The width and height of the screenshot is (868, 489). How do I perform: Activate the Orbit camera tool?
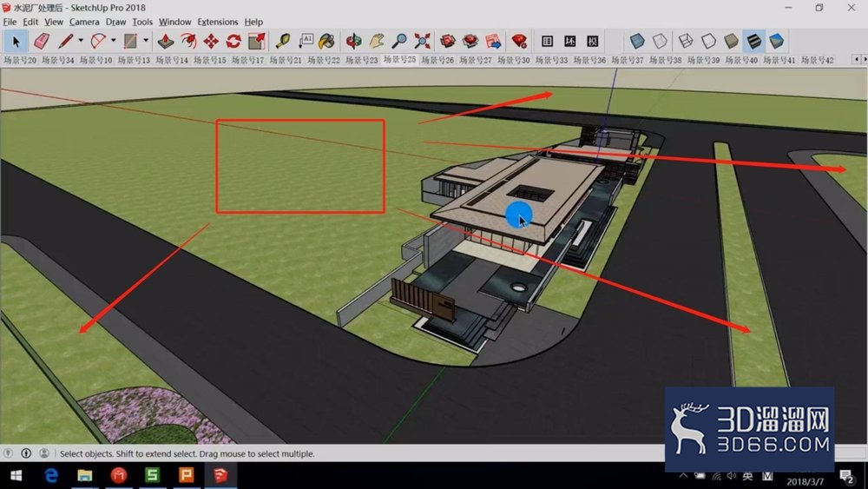[x=353, y=41]
